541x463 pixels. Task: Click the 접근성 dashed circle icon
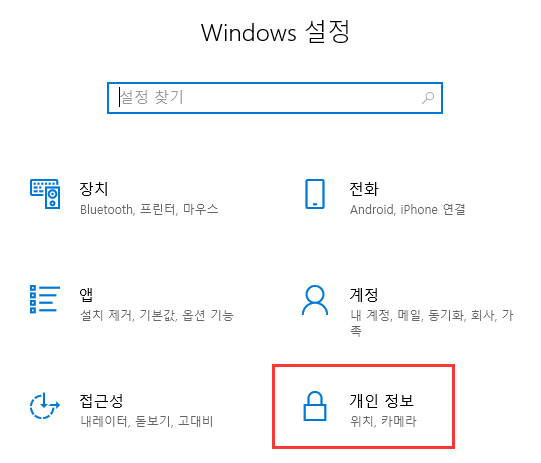(x=45, y=406)
